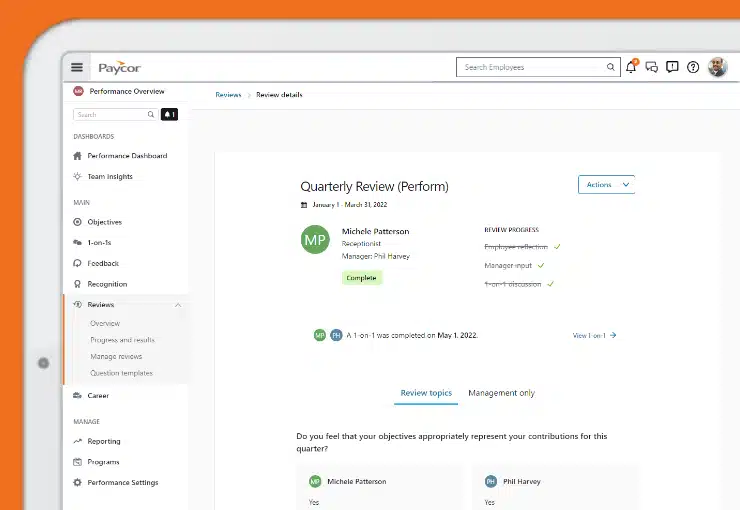Open Career page

click(x=98, y=395)
